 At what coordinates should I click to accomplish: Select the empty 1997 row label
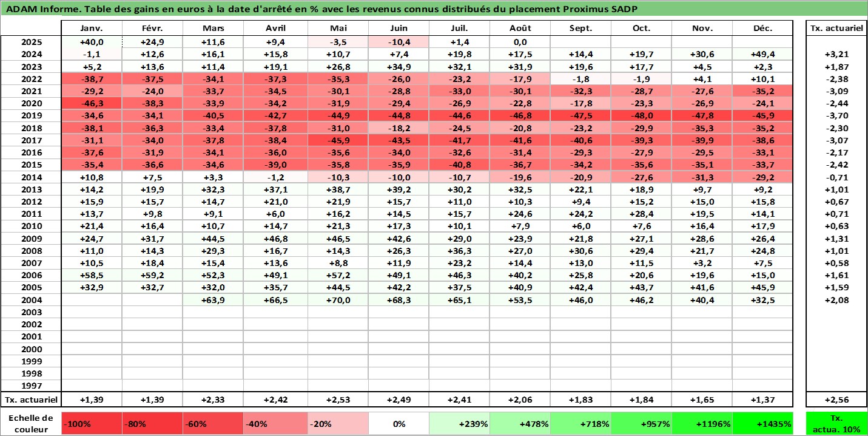click(31, 386)
